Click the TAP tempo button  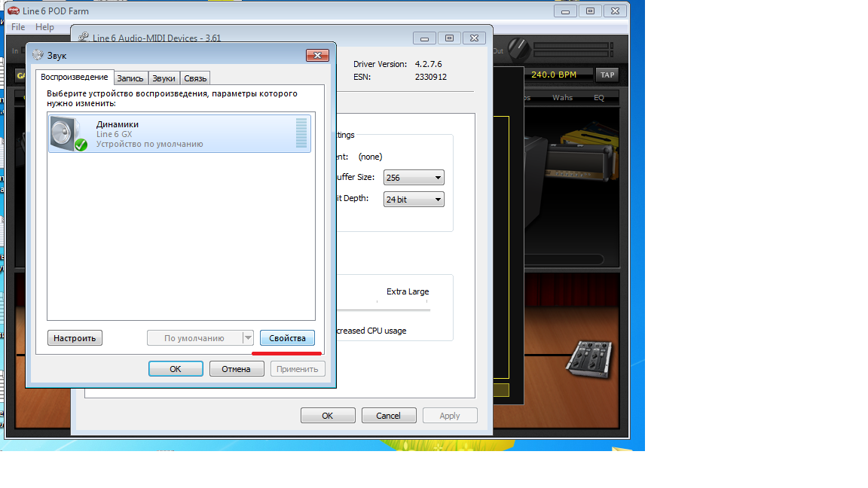pyautogui.click(x=607, y=75)
